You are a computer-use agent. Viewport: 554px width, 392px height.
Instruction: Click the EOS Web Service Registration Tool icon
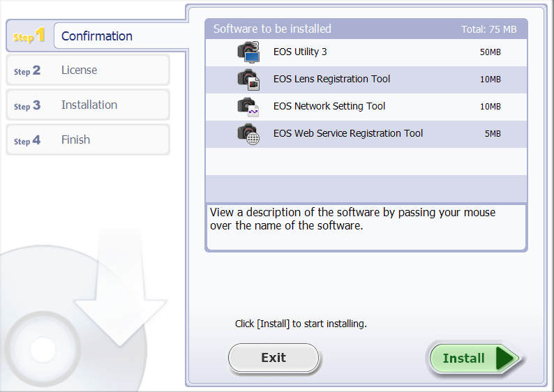[x=248, y=133]
